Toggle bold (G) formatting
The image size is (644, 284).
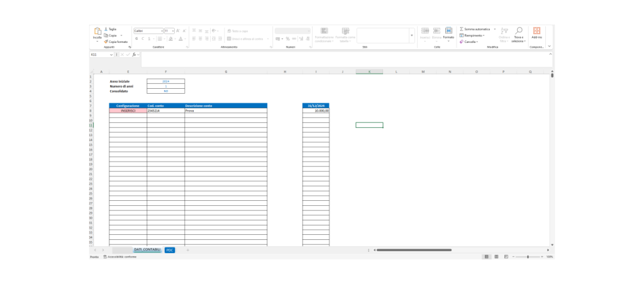(136, 38)
